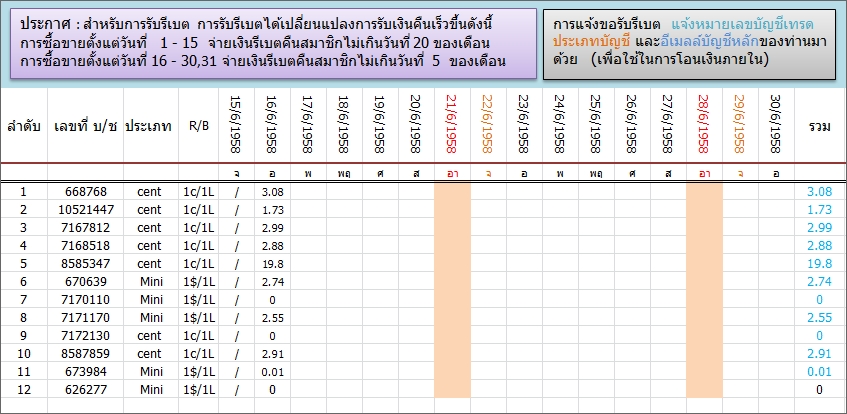Select the เลขที่ บ/ช column header
The height and width of the screenshot is (414, 847).
86,128
